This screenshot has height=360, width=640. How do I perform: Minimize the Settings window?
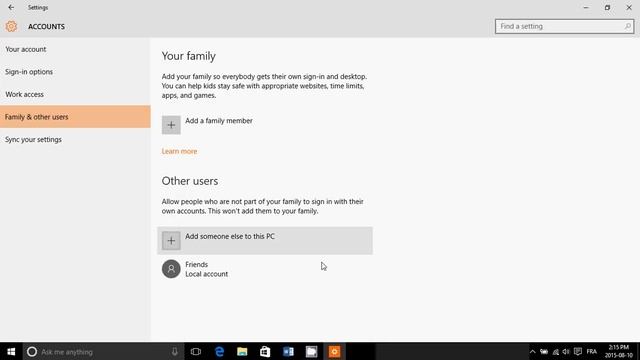coord(586,7)
